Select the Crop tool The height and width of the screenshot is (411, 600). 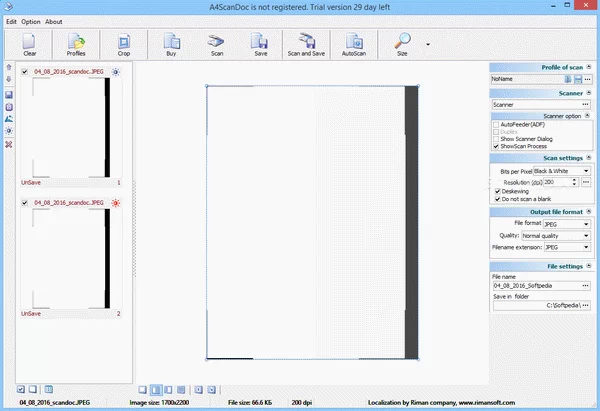pos(122,44)
